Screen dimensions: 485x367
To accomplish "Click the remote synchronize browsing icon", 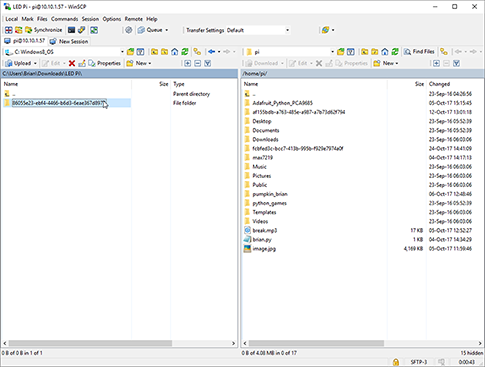I will (444, 52).
